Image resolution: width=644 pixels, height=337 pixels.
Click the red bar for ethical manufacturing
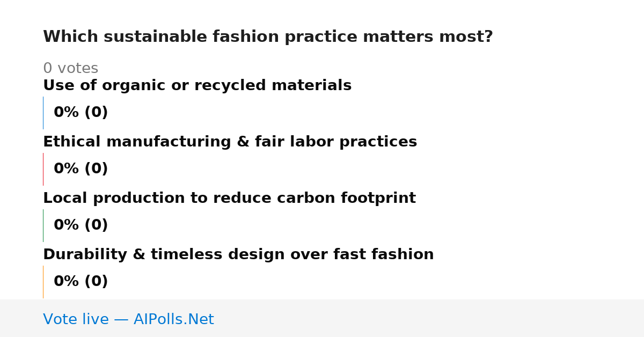43,169
